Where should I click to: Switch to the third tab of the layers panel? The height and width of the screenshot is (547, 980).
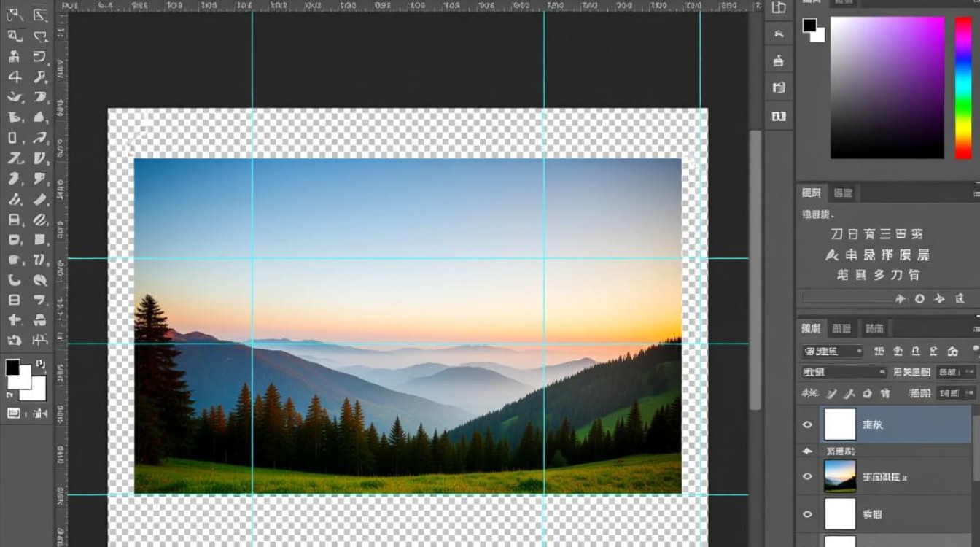point(874,328)
